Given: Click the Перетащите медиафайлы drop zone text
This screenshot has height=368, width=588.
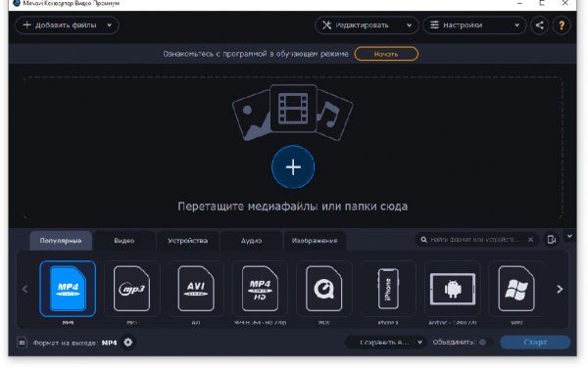Looking at the screenshot, I should 292,207.
